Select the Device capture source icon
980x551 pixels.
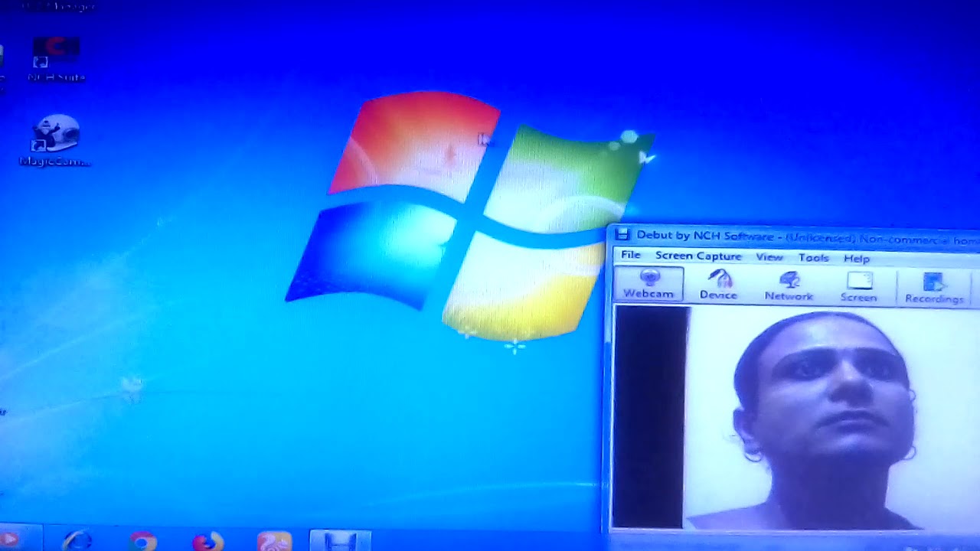tap(718, 285)
